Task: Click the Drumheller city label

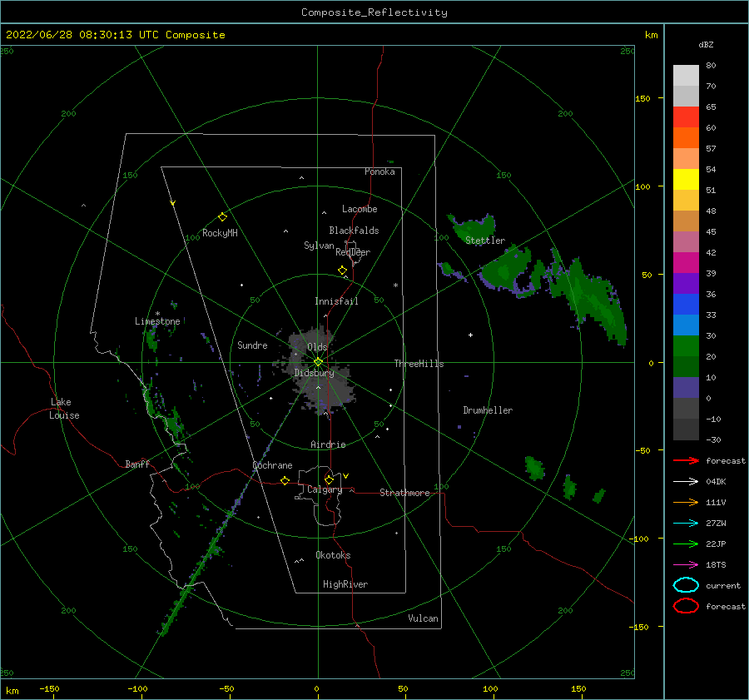Action: pyautogui.click(x=488, y=410)
